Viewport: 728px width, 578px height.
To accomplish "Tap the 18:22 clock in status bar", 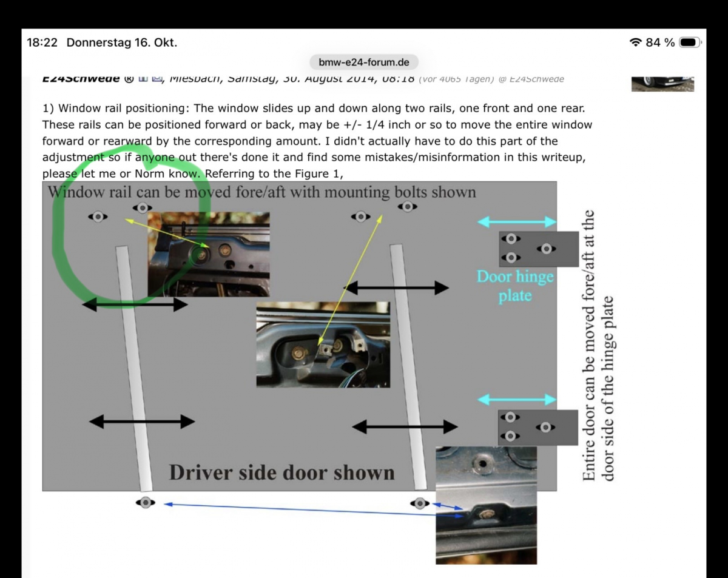I will pos(42,42).
